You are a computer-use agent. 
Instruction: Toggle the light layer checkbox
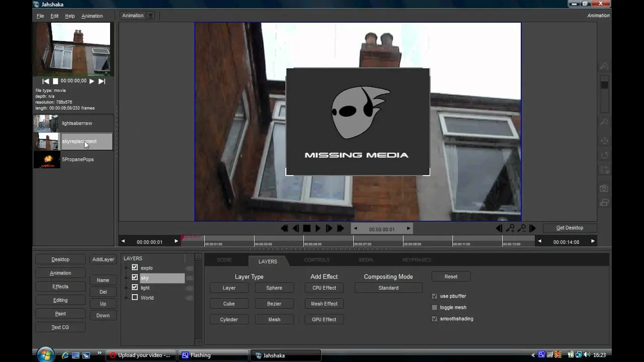134,288
